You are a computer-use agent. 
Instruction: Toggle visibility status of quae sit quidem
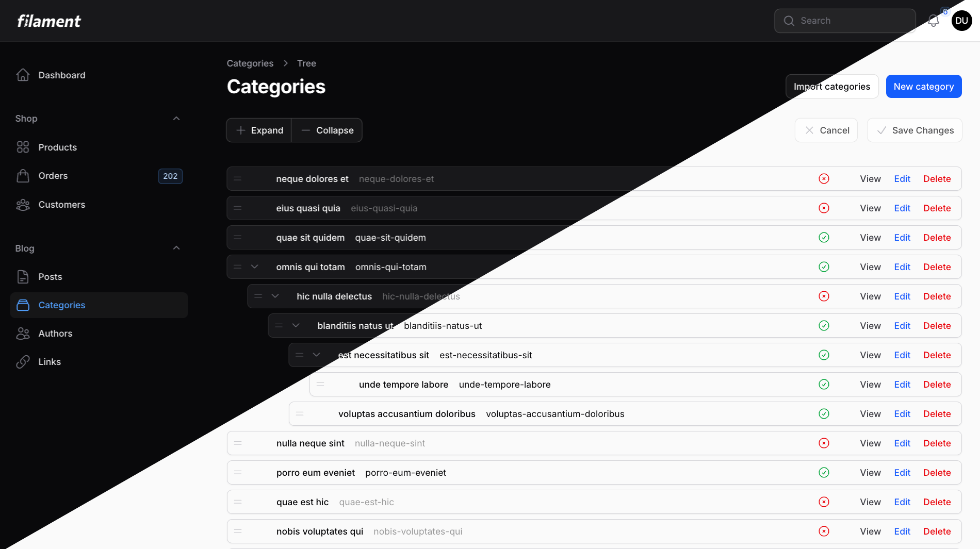point(824,237)
